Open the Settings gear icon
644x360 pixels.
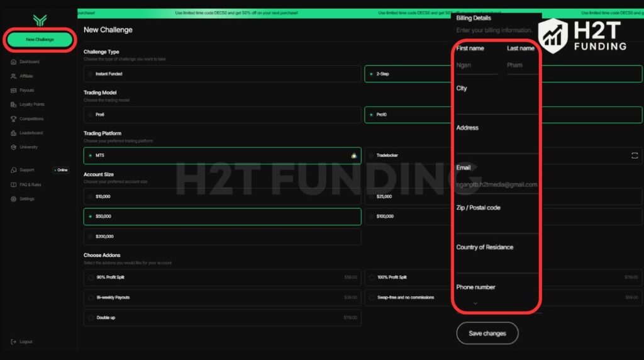point(14,199)
